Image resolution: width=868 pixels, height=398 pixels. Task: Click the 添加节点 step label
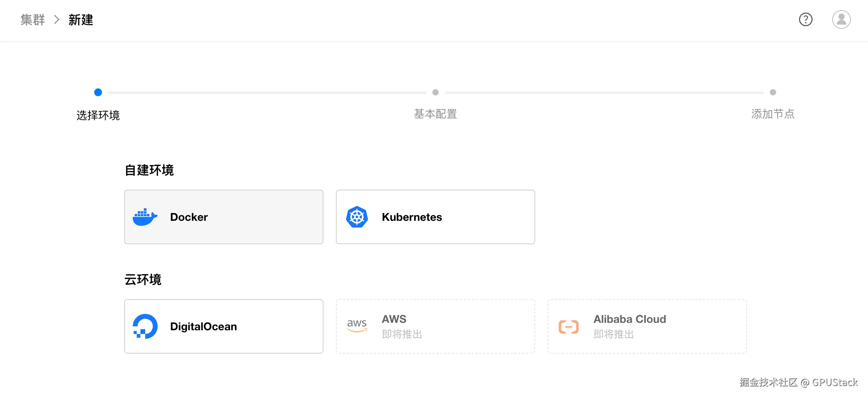click(x=773, y=114)
